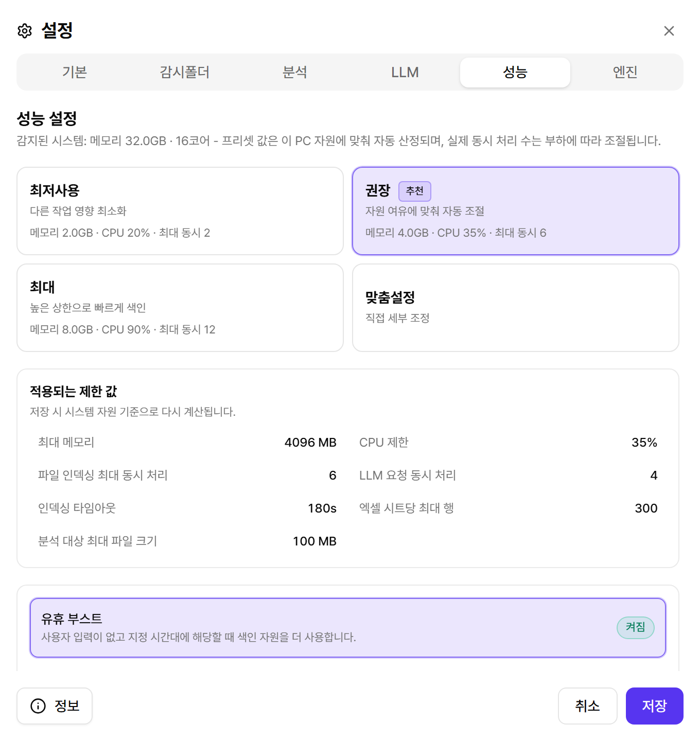Click the 180s 인덱싱 타임아웃 value
This screenshot has height=741, width=700.
[x=322, y=508]
